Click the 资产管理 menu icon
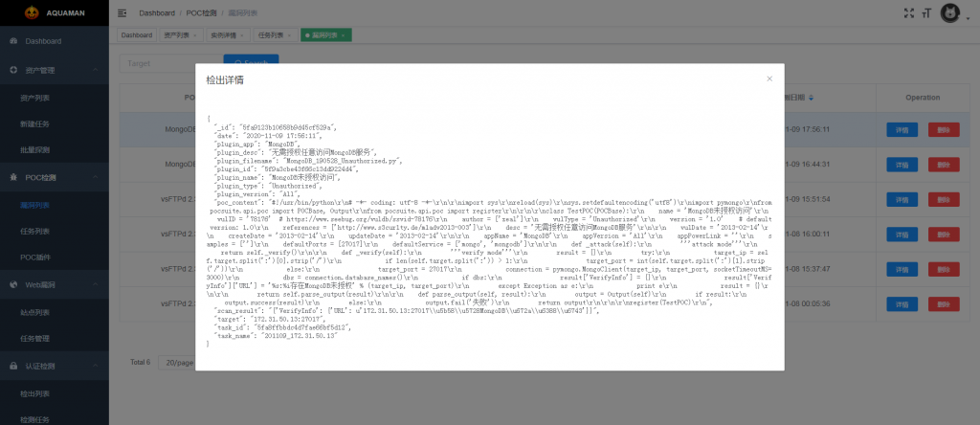 pyautogui.click(x=13, y=70)
